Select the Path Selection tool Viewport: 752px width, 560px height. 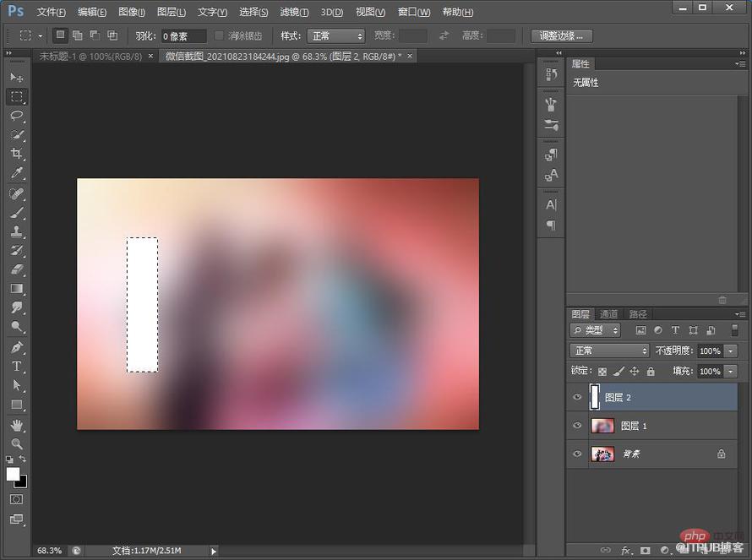tap(17, 385)
